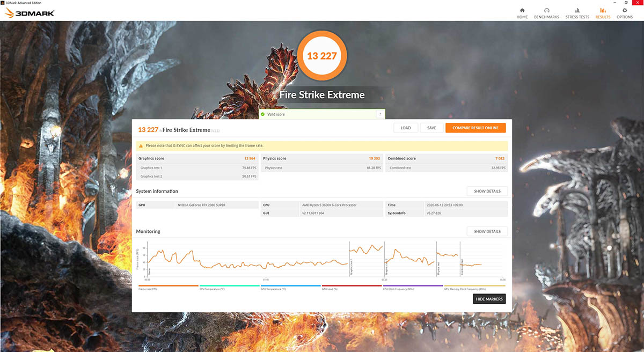The height and width of the screenshot is (352, 644).
Task: Go to the Home tab icon
Action: 522,10
